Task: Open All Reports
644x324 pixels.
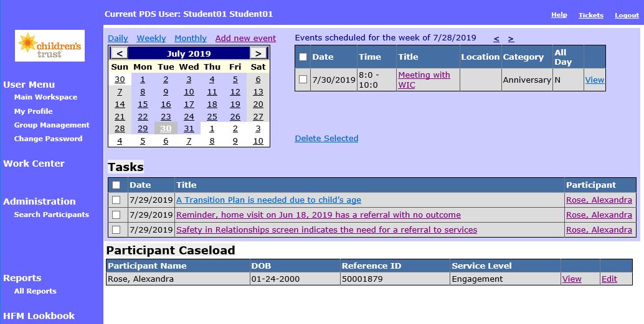Action: pos(35,291)
